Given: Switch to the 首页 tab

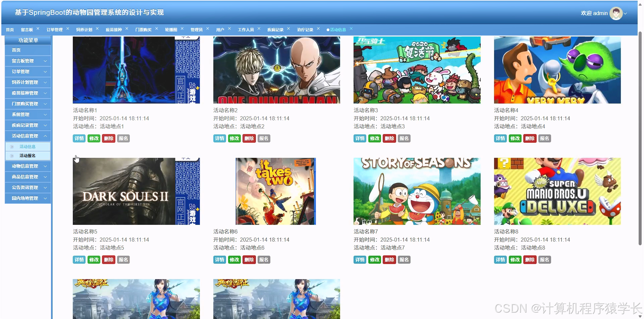Looking at the screenshot, I should point(10,30).
